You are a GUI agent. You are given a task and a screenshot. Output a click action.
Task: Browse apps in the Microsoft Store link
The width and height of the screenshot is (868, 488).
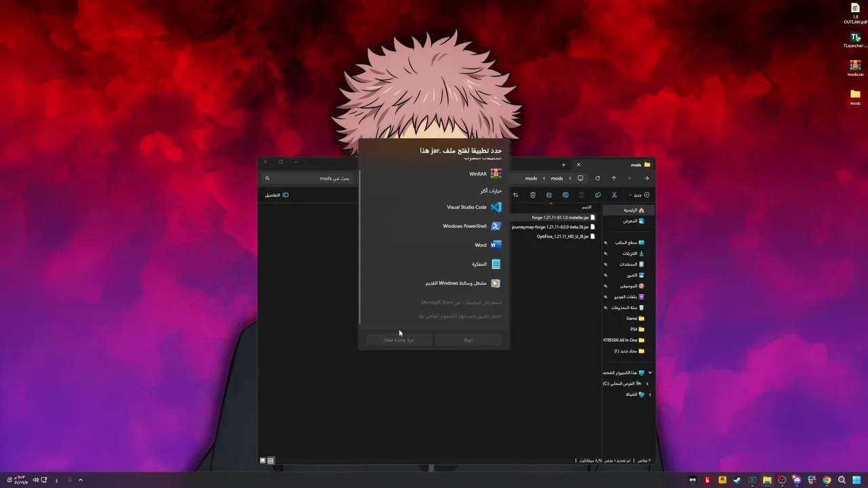(461, 302)
